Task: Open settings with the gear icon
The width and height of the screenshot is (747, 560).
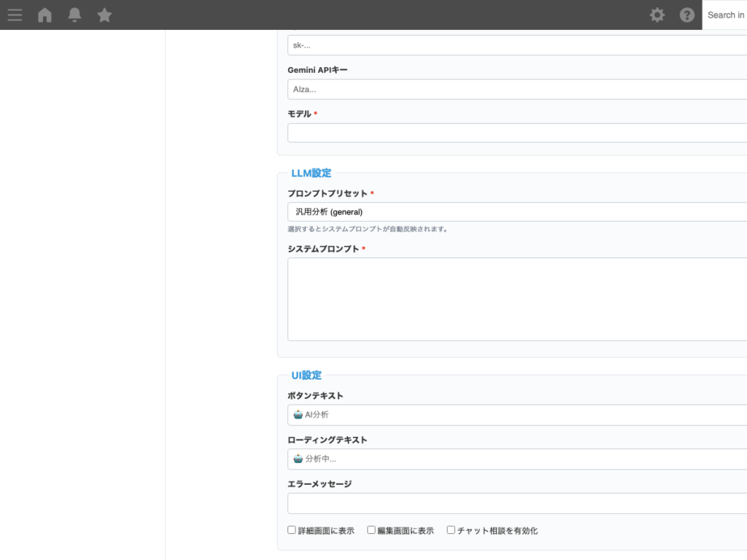Action: pyautogui.click(x=657, y=15)
